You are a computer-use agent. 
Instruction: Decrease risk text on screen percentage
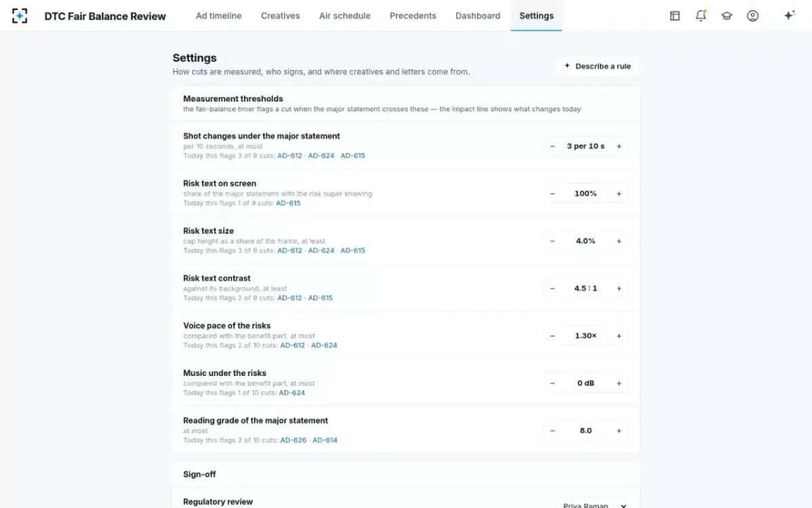(x=552, y=194)
